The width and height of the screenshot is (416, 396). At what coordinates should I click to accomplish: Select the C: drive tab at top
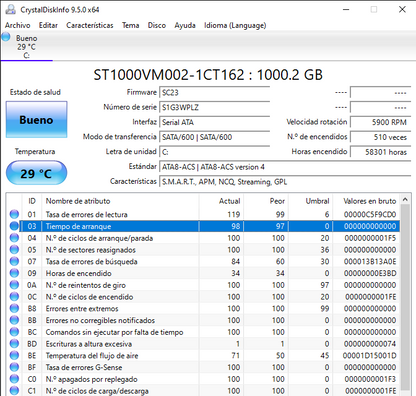27,47
